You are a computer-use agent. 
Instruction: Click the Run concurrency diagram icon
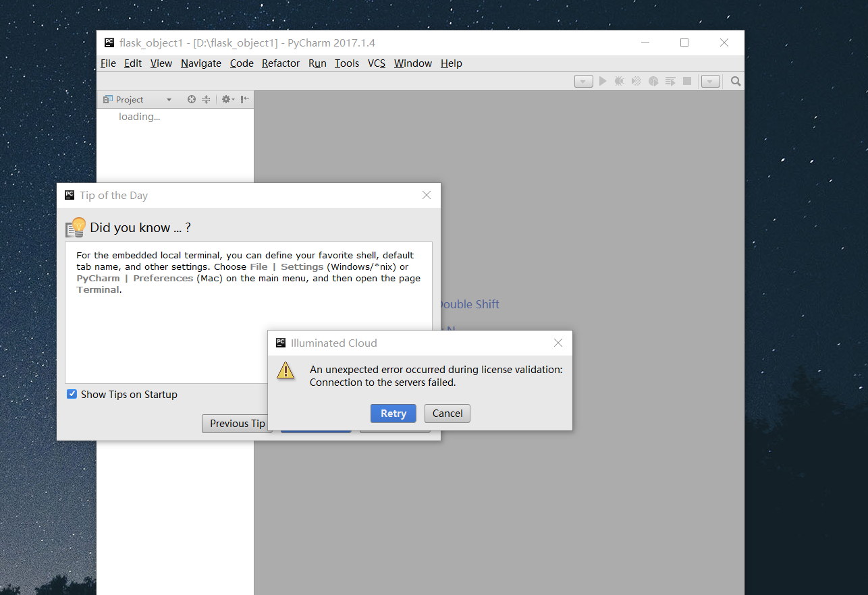[x=670, y=81]
